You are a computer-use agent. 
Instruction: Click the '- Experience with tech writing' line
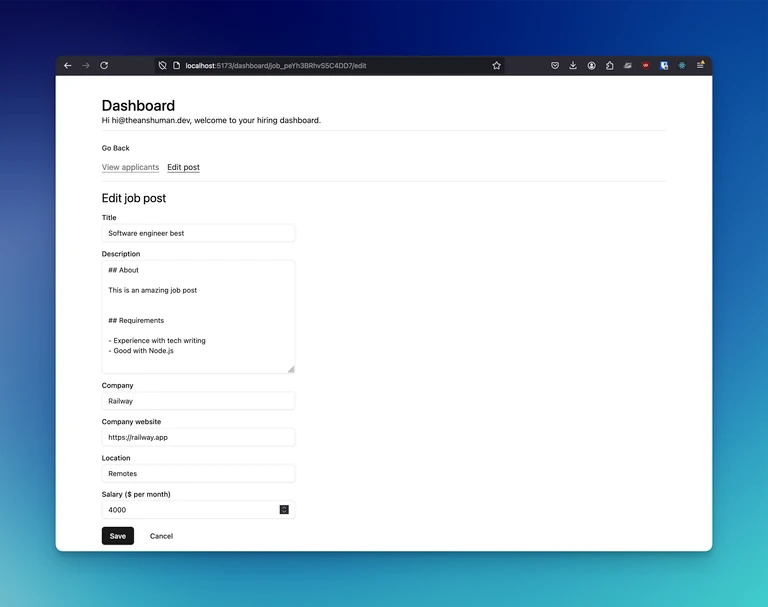click(x=157, y=340)
